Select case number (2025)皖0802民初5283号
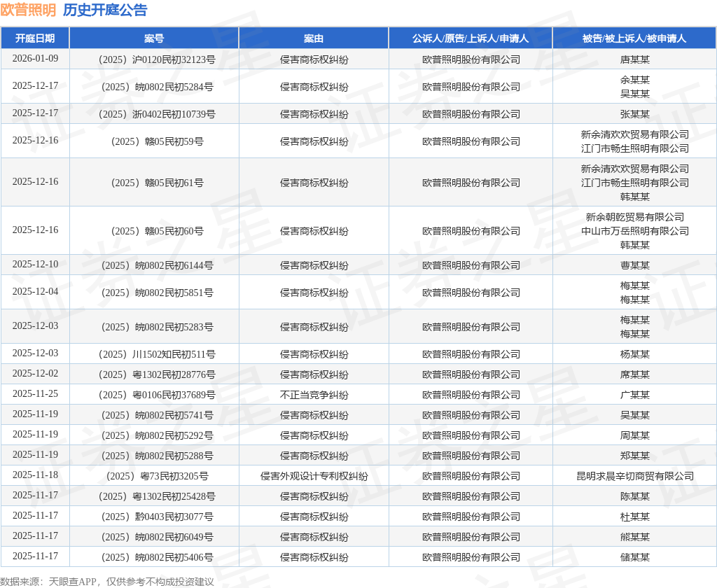The image size is (717, 588). click(154, 328)
